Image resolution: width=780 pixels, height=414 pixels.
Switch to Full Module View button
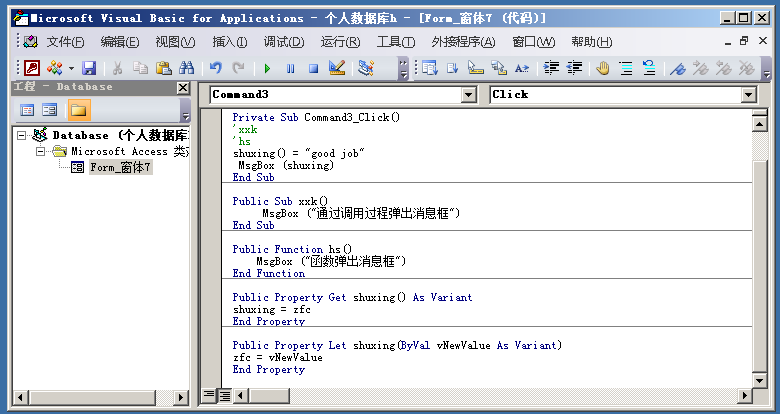(x=225, y=396)
